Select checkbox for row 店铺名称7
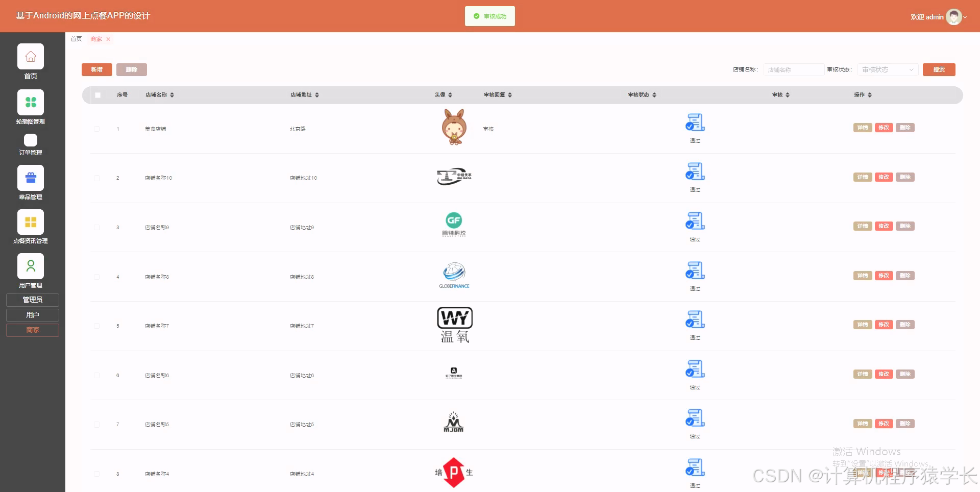 [x=97, y=326]
